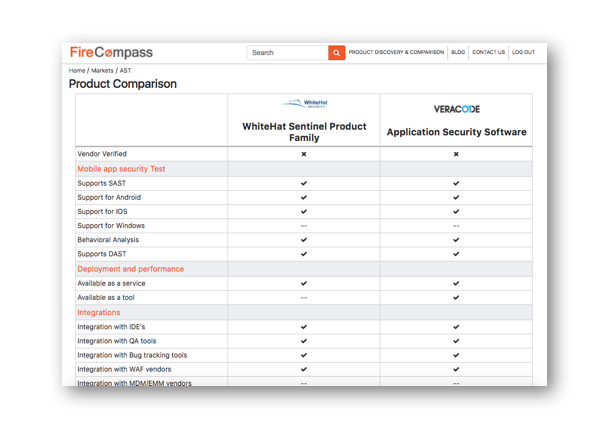Click WhiteHat dash for Available as a tool
The width and height of the screenshot is (610, 424).
[x=304, y=298]
